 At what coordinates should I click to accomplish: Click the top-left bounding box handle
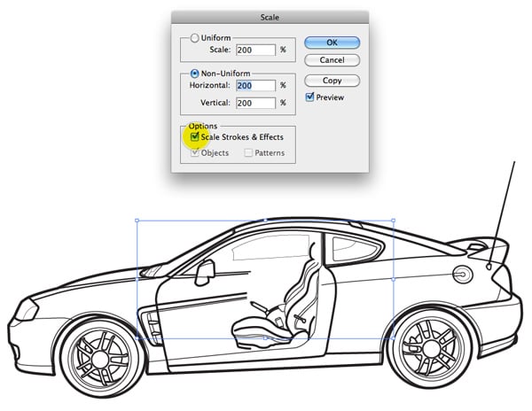coord(137,221)
